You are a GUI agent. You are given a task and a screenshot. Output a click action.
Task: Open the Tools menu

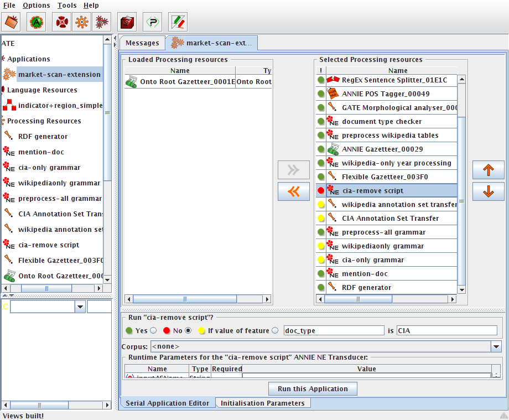tap(67, 6)
